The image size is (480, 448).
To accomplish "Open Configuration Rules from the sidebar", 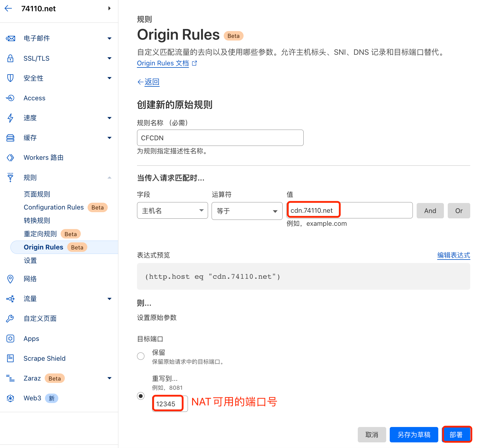I will [54, 207].
